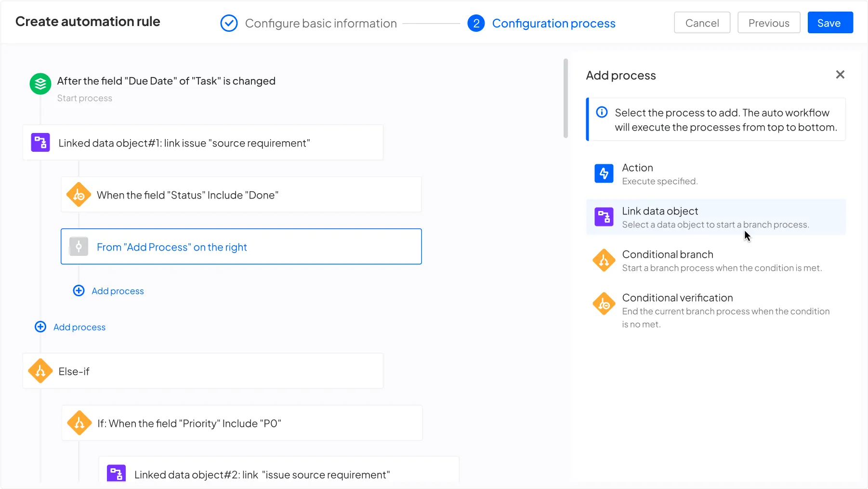
Task: Close the Add process panel
Action: point(840,75)
